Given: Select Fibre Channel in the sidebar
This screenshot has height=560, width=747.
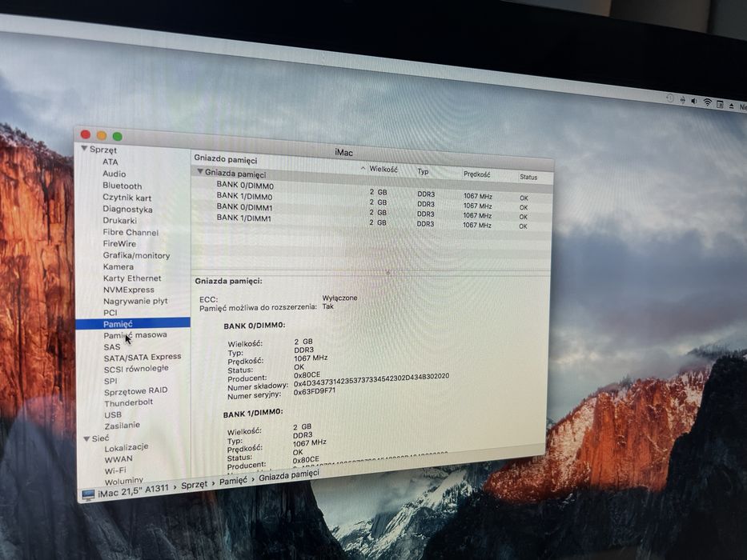Looking at the screenshot, I should pyautogui.click(x=131, y=232).
